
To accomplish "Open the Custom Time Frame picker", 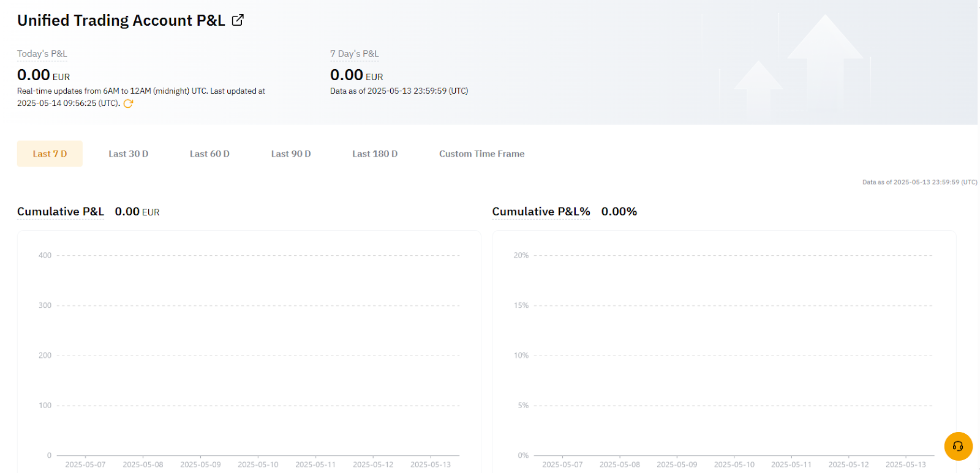I will [481, 154].
